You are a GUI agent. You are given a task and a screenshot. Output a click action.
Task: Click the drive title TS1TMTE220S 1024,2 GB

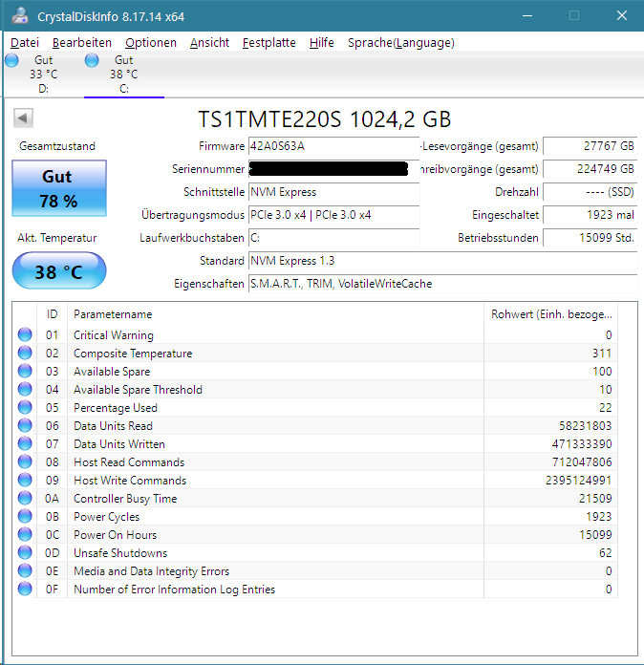[324, 119]
